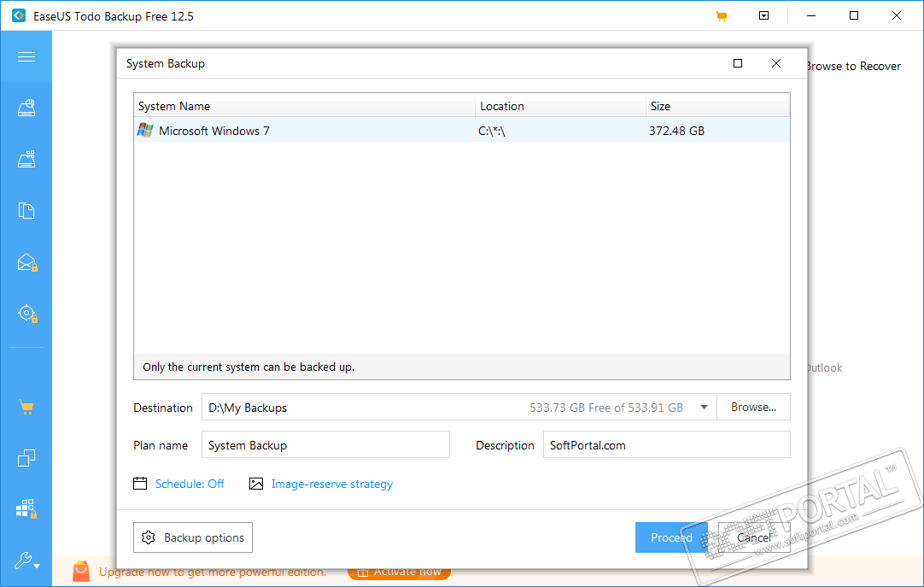Click the Proceed button
The height and width of the screenshot is (587, 924).
pyautogui.click(x=671, y=537)
